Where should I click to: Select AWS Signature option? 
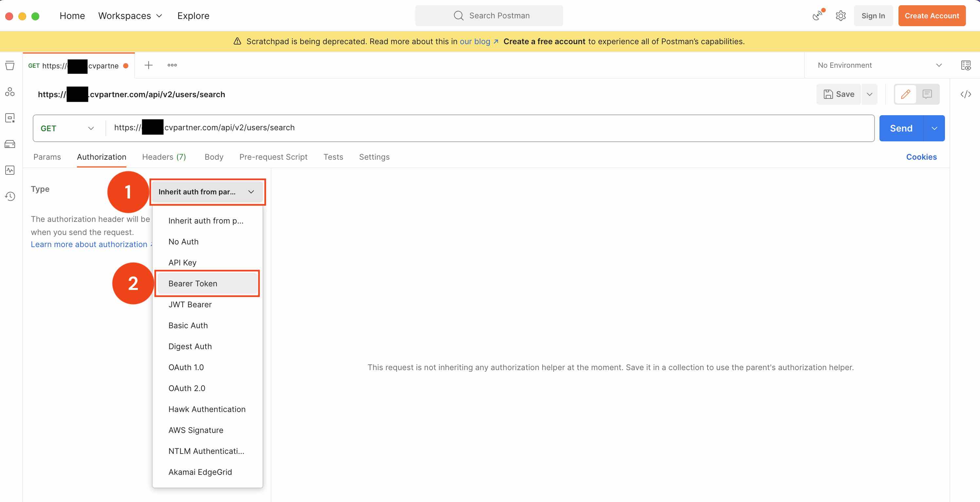(x=207, y=430)
